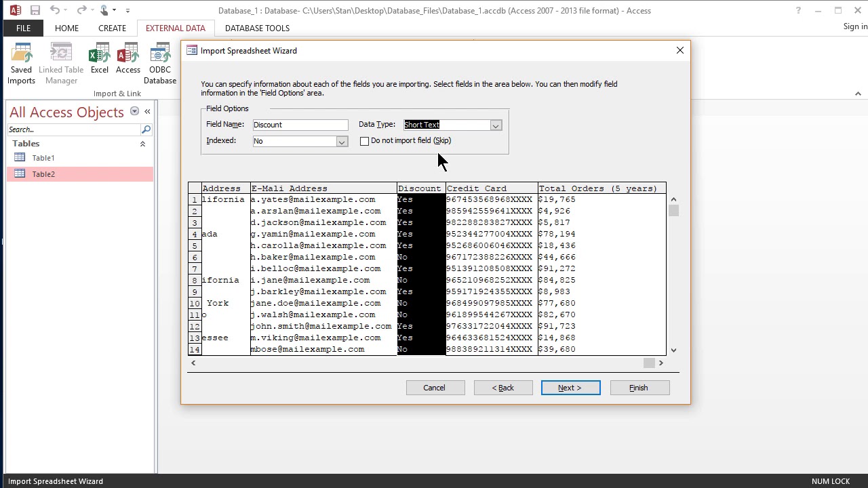Switch to the HOME tab
The height and width of the screenshot is (488, 868).
coord(66,28)
